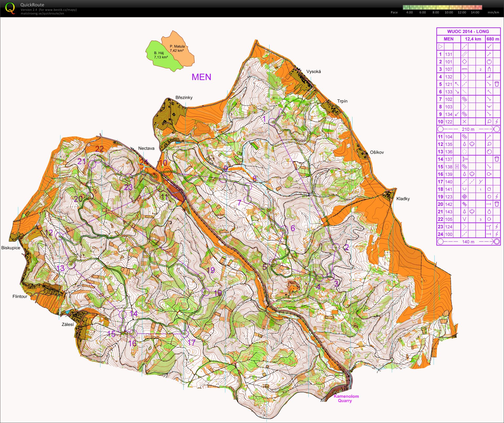This screenshot has height=423, width=504.
Task: Click the U-shaped symbol for control 141
Action: tap(464, 189)
